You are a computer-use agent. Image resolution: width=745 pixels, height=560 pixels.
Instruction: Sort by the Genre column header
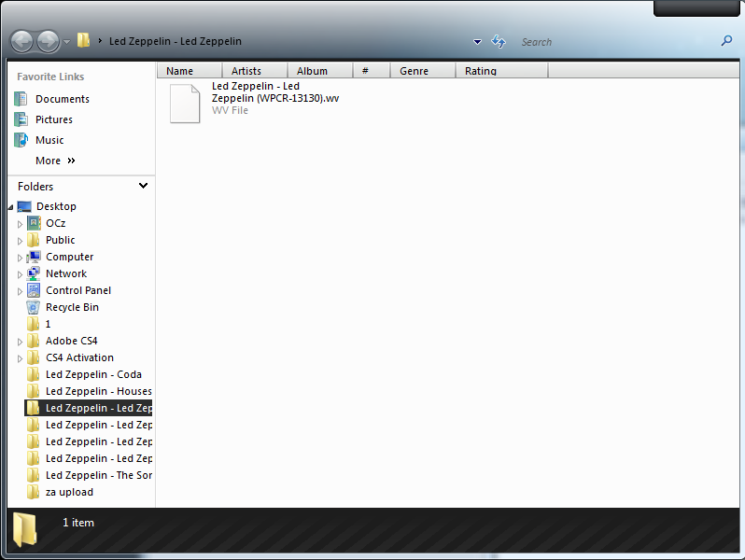click(x=422, y=71)
